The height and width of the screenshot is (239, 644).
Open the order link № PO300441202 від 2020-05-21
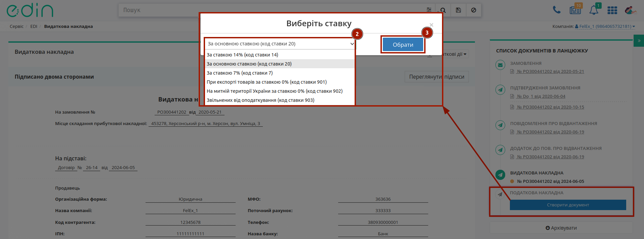point(550,72)
